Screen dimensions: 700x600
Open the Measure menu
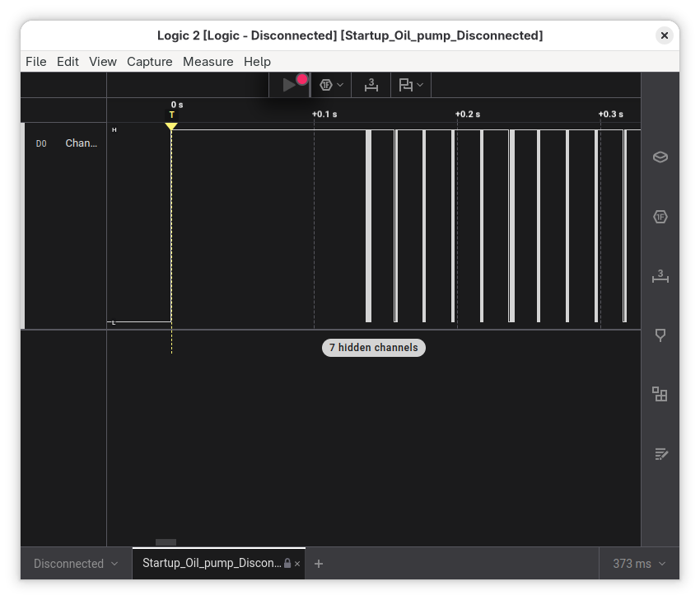(x=208, y=61)
